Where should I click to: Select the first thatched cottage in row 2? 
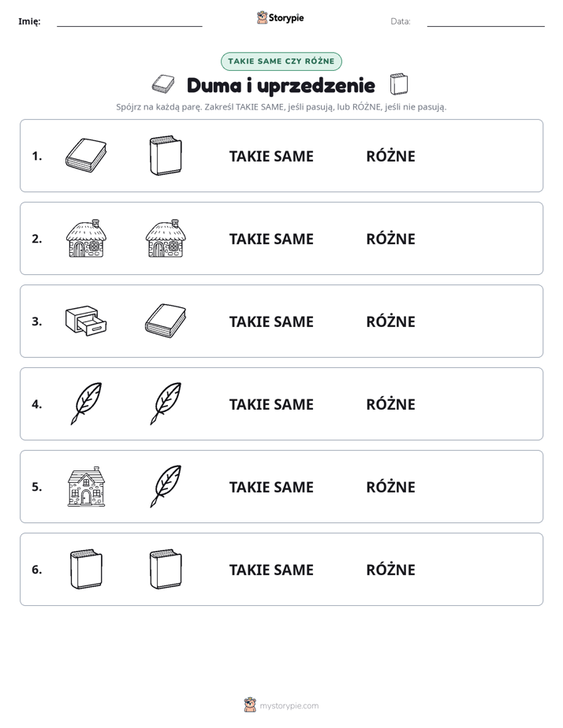point(86,238)
